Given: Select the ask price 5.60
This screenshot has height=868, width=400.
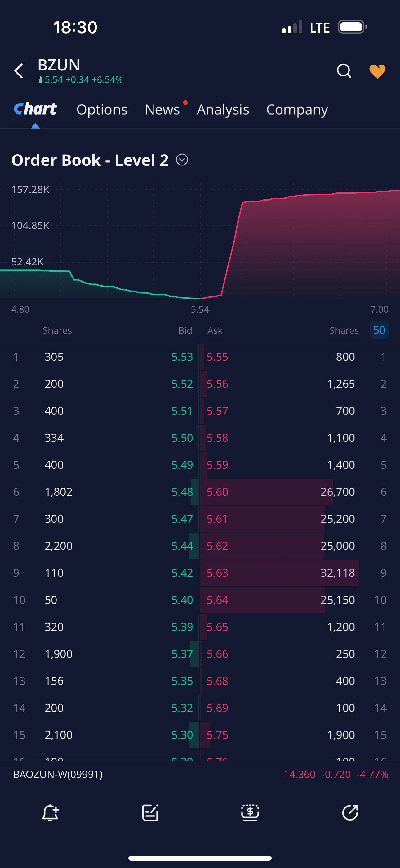Looking at the screenshot, I should (x=217, y=492).
